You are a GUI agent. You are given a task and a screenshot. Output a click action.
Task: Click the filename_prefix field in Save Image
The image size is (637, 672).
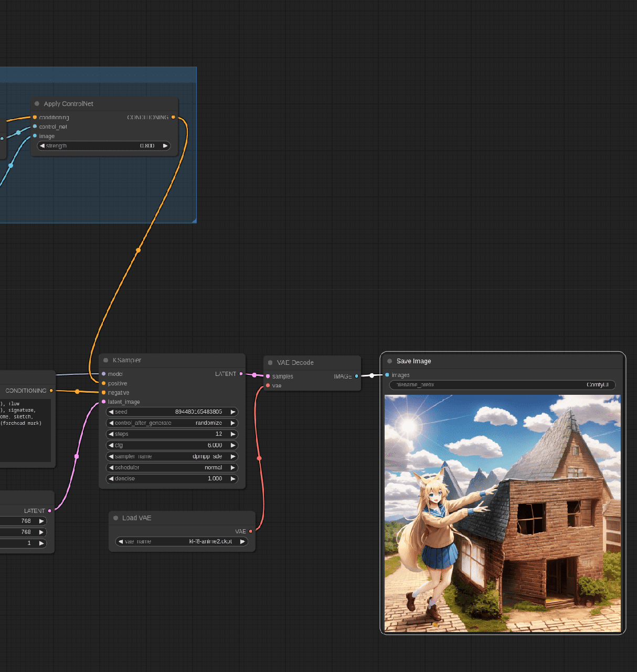(x=502, y=385)
